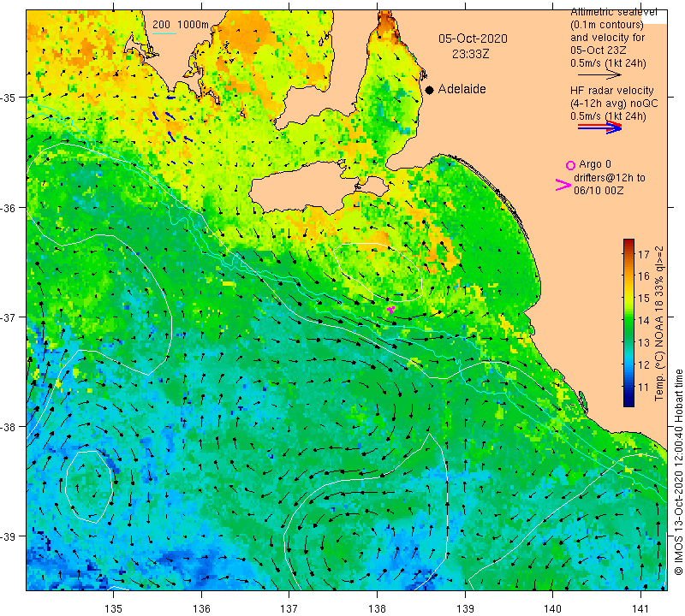Click the '06/10 00Z' legend text
This screenshot has width=685, height=616.
599,191
